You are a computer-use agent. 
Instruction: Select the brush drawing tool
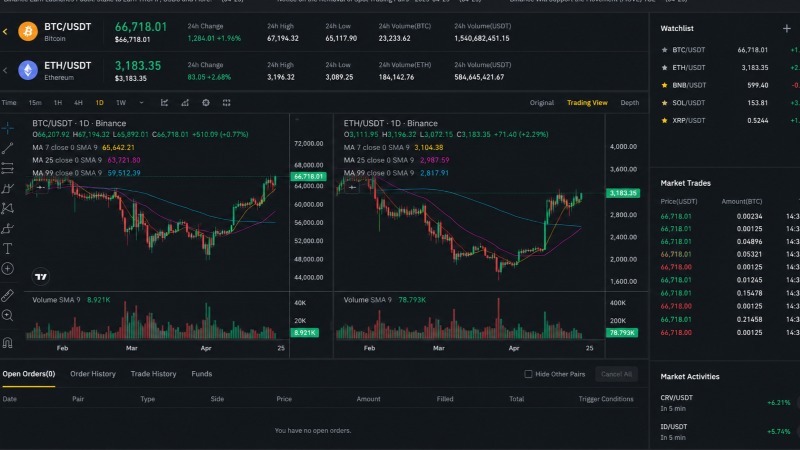pyautogui.click(x=8, y=188)
